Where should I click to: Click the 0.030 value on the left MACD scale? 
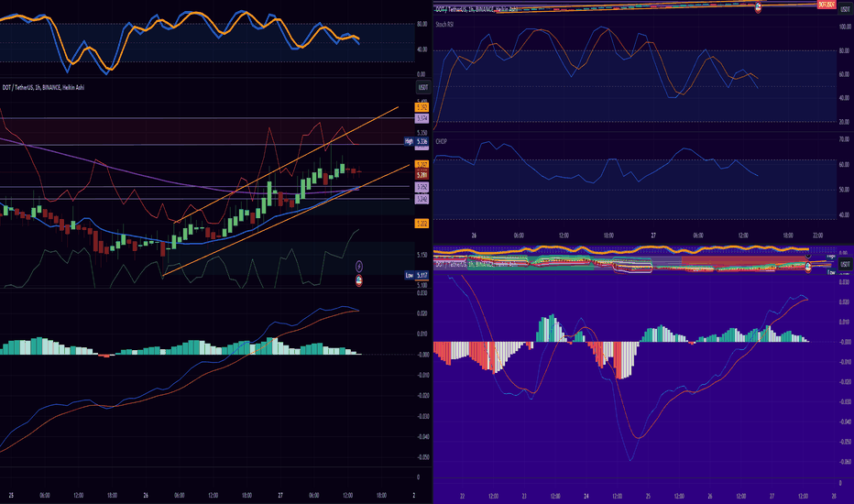tap(422, 293)
